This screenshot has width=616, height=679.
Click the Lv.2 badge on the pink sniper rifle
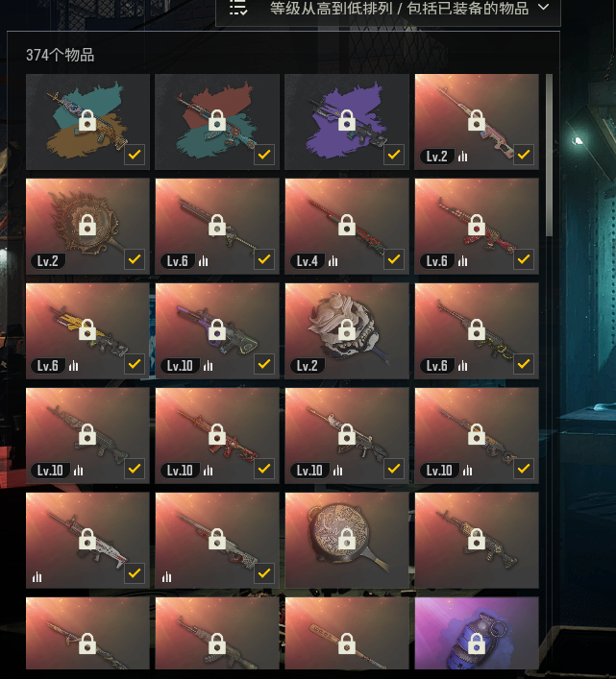point(436,157)
